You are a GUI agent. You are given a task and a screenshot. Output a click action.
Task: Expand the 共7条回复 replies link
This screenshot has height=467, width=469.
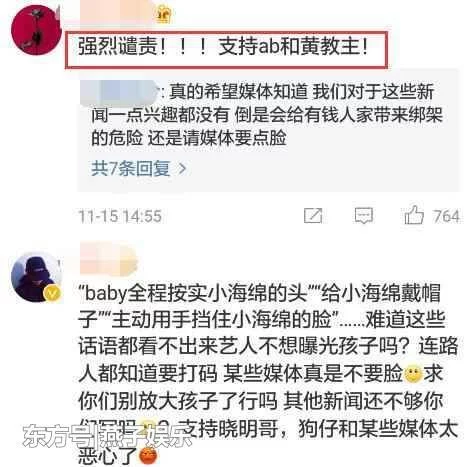[131, 168]
